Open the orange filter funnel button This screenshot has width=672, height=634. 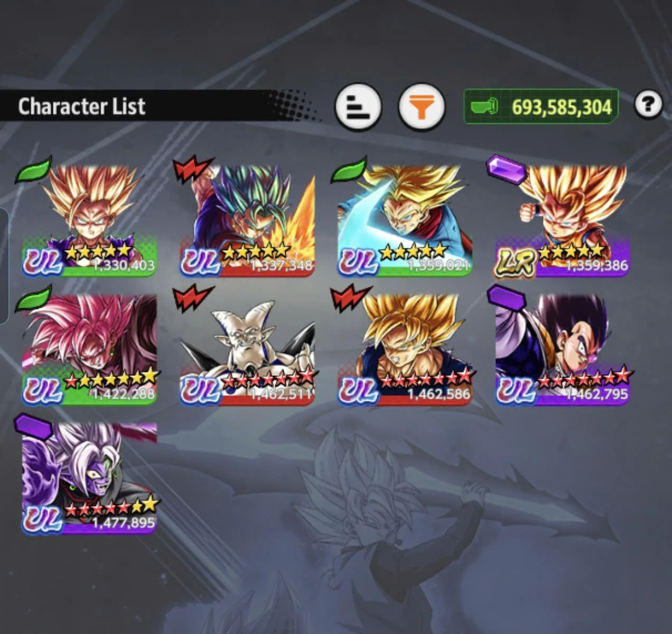tap(421, 107)
